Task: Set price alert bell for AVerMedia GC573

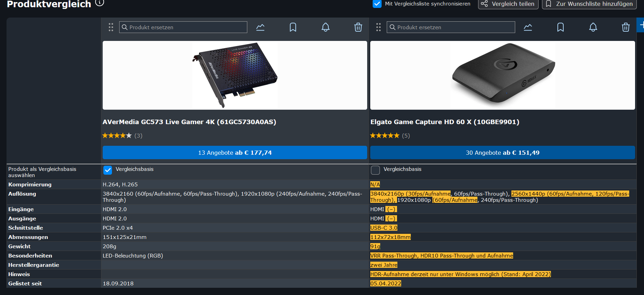Action: (326, 27)
